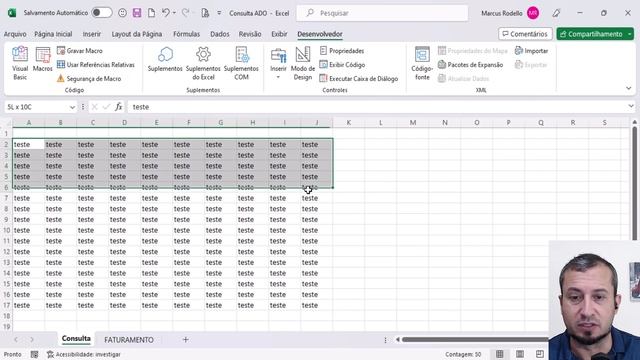Expand the formula bar

coord(631,107)
